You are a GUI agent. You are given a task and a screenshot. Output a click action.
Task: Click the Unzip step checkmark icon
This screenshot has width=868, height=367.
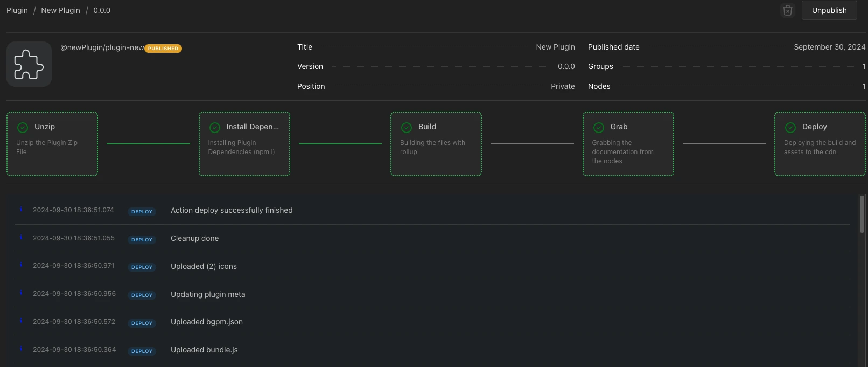23,127
